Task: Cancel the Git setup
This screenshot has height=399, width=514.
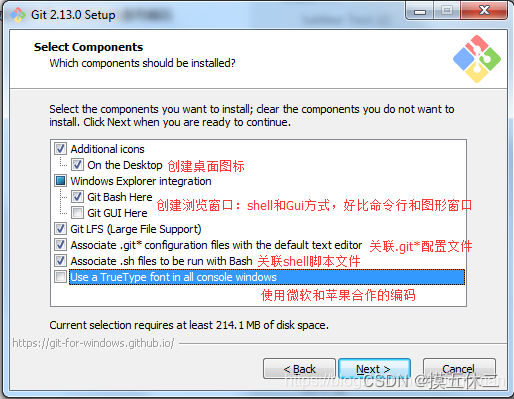Action: (459, 369)
